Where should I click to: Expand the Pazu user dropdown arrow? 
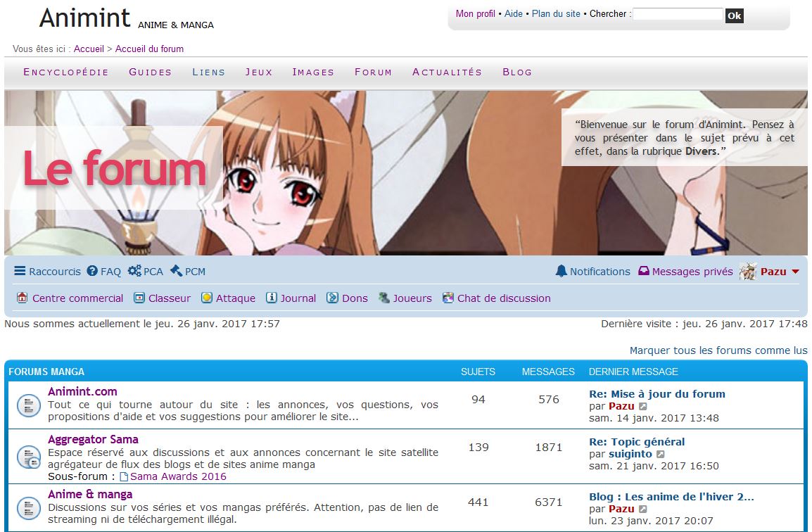(795, 272)
